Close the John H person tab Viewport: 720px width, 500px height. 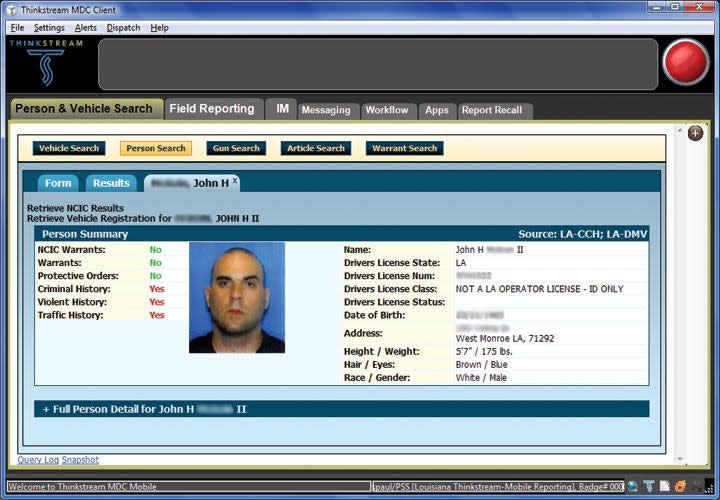pyautogui.click(x=235, y=180)
